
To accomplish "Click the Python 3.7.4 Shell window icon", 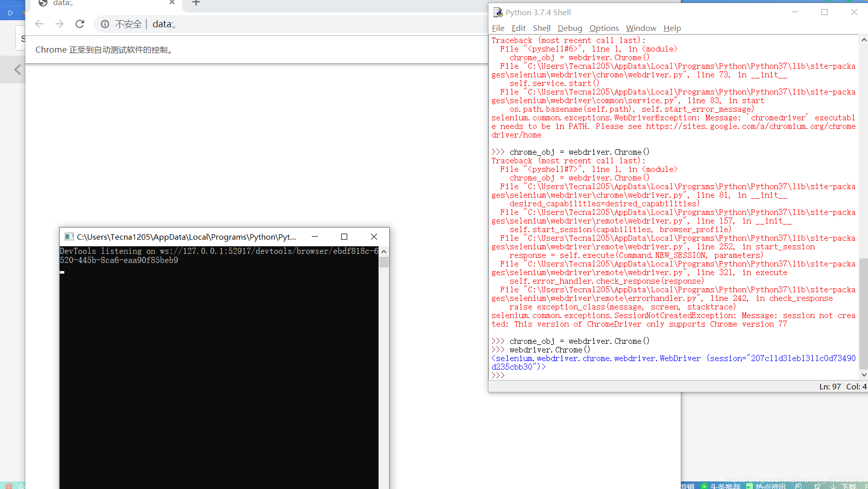I will tap(498, 12).
